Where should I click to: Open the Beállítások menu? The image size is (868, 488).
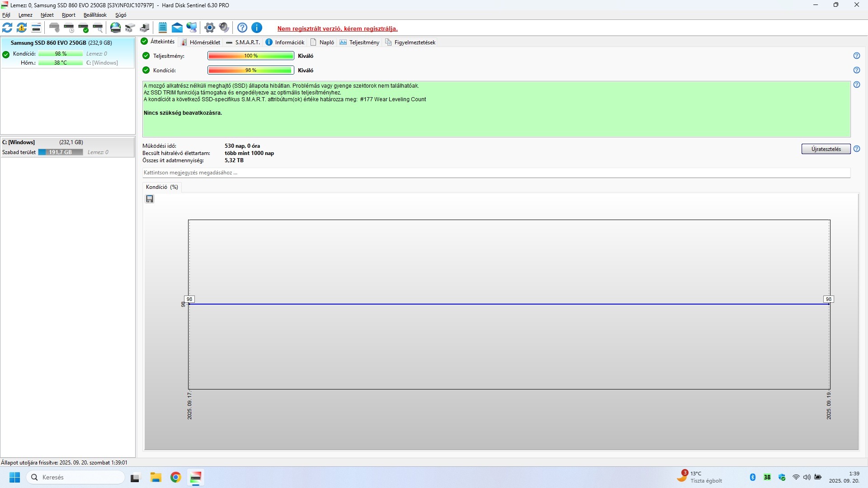pyautogui.click(x=95, y=15)
